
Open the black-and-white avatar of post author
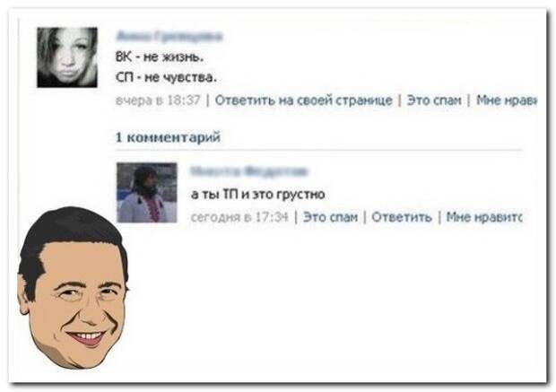67,57
